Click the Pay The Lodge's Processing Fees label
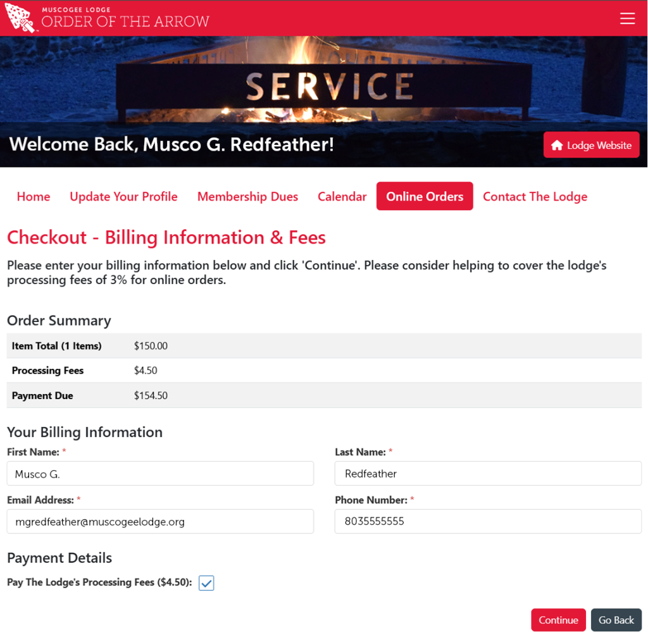The image size is (648, 644). pos(99,583)
